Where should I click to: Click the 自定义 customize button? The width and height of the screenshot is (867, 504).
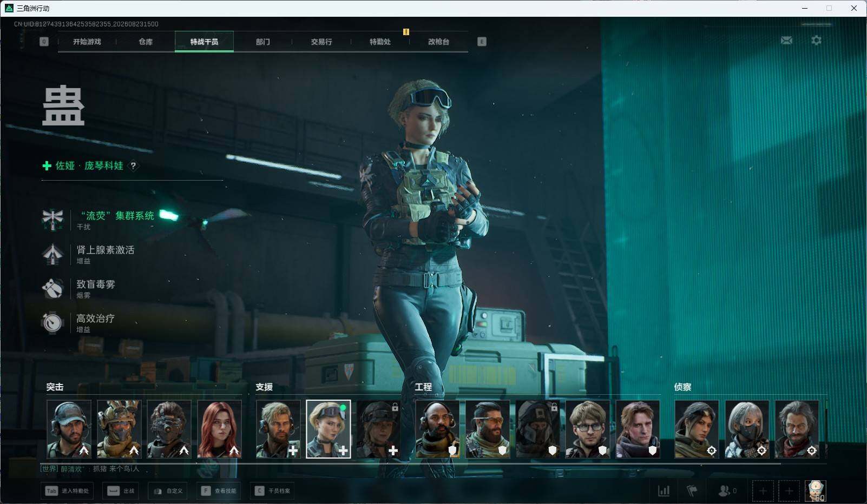(168, 491)
